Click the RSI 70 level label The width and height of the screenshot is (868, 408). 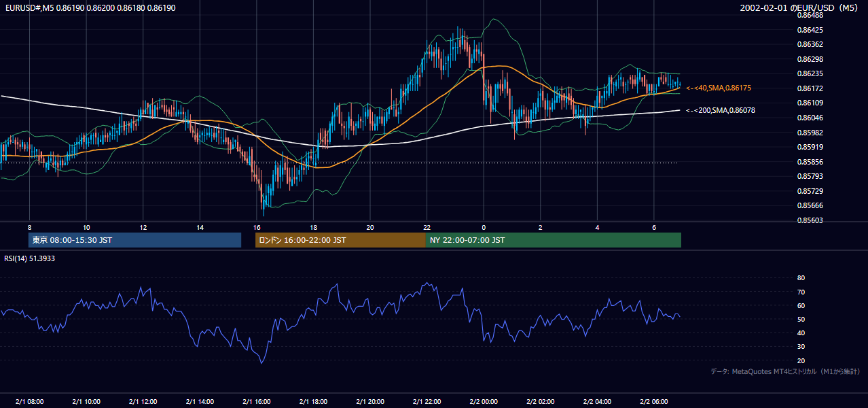coord(801,292)
